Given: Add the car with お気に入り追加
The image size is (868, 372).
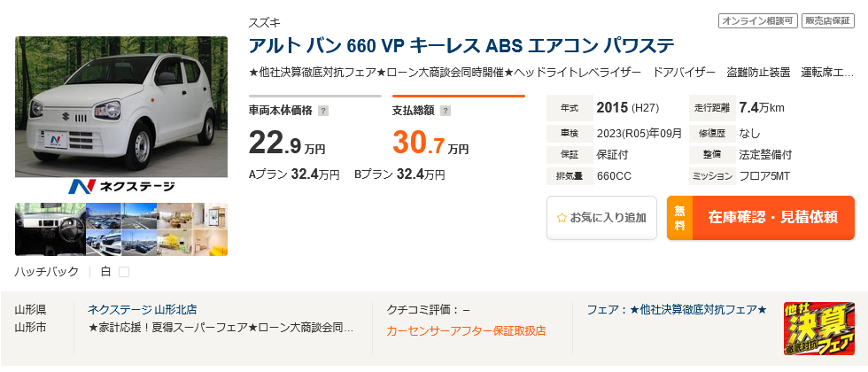Looking at the screenshot, I should 601,218.
